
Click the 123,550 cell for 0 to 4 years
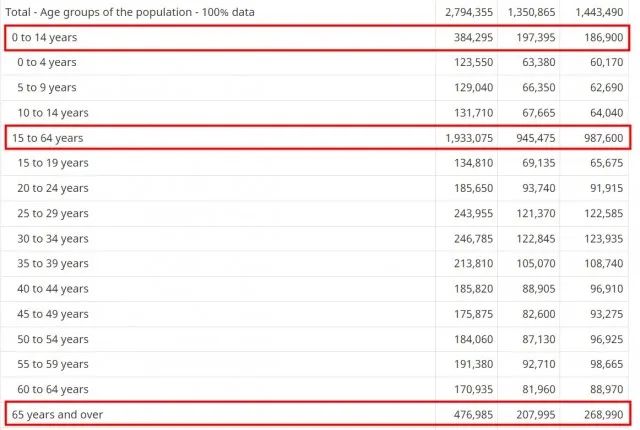coord(473,62)
